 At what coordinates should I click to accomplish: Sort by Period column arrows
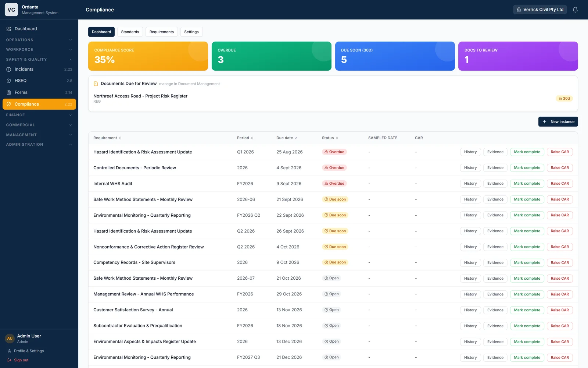point(252,138)
